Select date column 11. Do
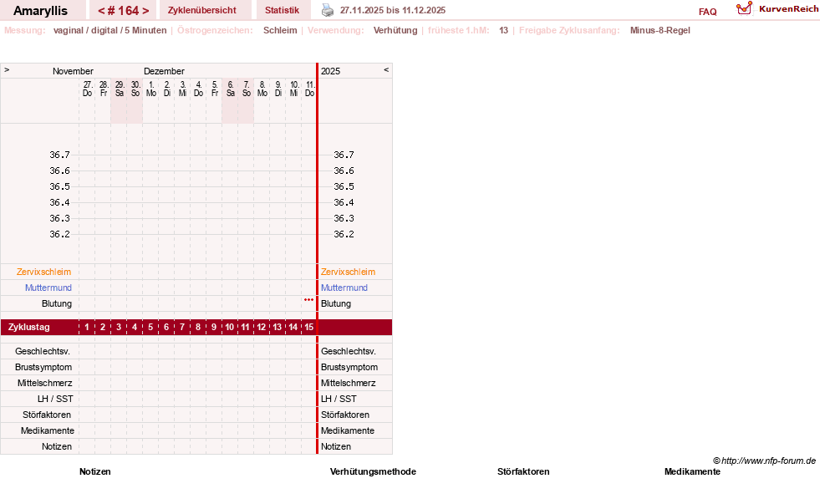820x504 pixels. point(309,89)
